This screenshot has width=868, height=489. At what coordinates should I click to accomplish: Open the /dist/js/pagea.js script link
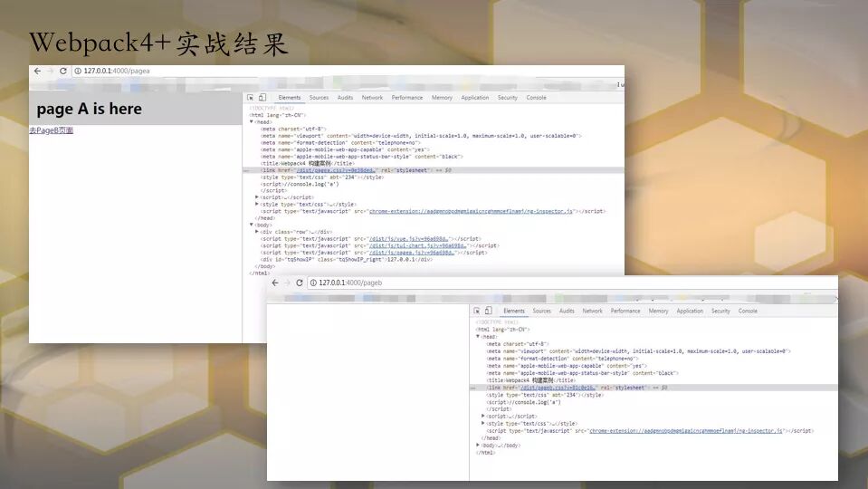tap(412, 253)
